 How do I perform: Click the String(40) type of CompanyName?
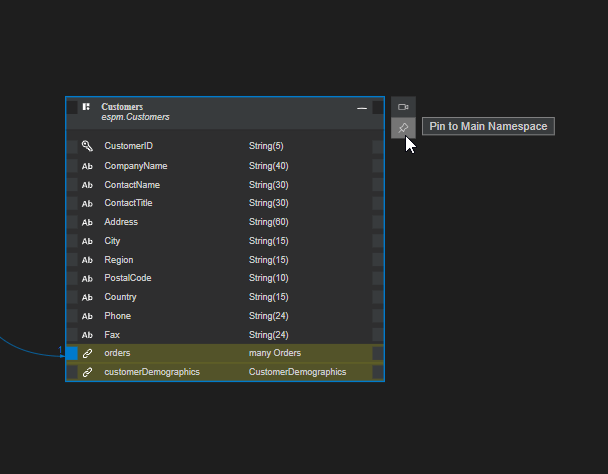[268, 166]
